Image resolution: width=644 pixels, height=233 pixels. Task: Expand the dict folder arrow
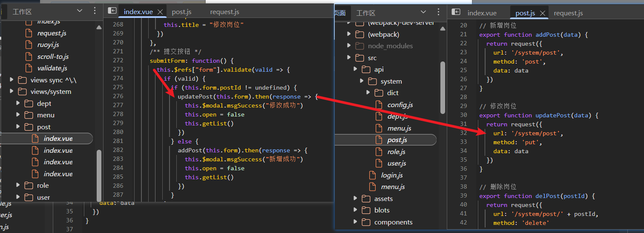(368, 93)
